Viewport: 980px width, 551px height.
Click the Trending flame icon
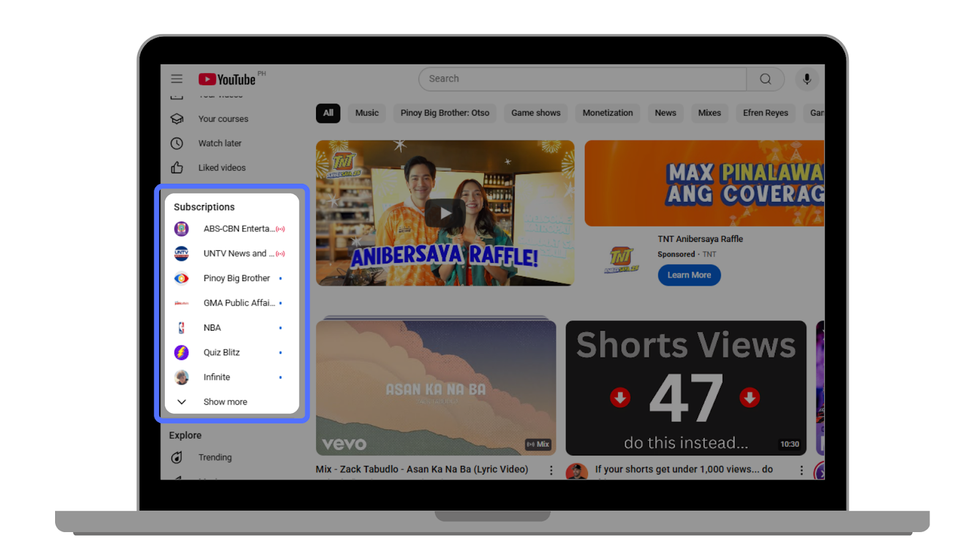[177, 457]
